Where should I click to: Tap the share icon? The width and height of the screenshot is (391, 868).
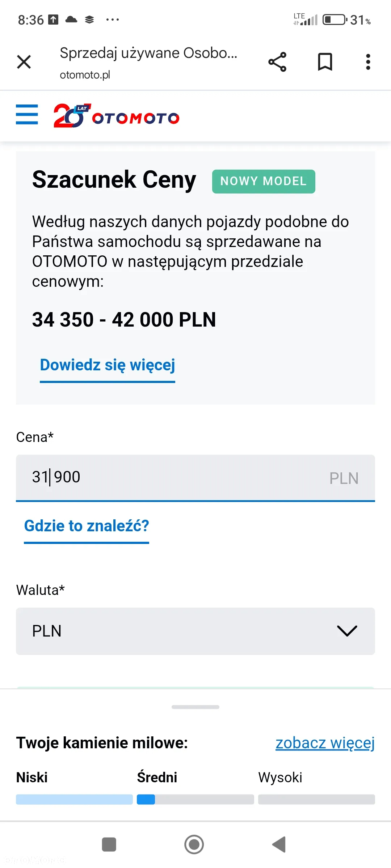pos(277,62)
